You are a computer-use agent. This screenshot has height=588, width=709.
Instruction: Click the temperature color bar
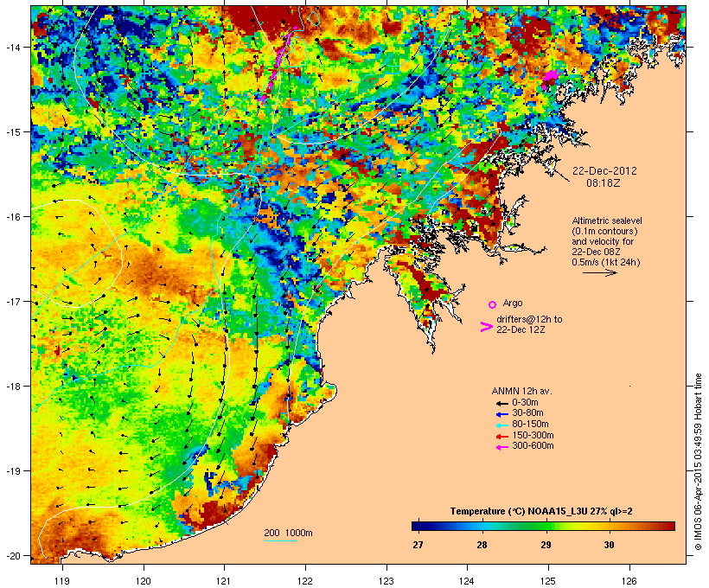click(x=543, y=526)
